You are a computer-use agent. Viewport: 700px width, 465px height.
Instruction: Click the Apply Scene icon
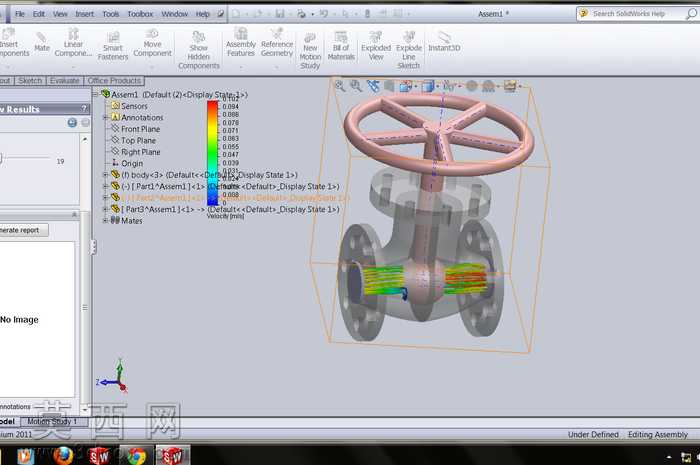coord(488,86)
